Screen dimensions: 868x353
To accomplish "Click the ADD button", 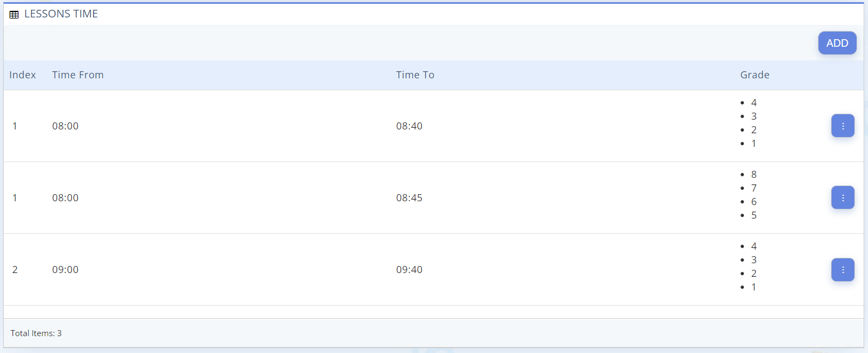I will point(837,43).
